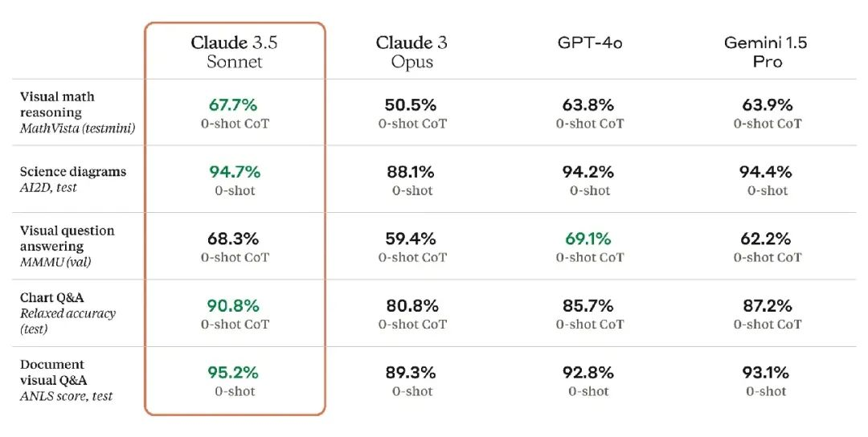868x437 pixels.
Task: Select the Claude 3 Opus column header
Action: [x=412, y=51]
